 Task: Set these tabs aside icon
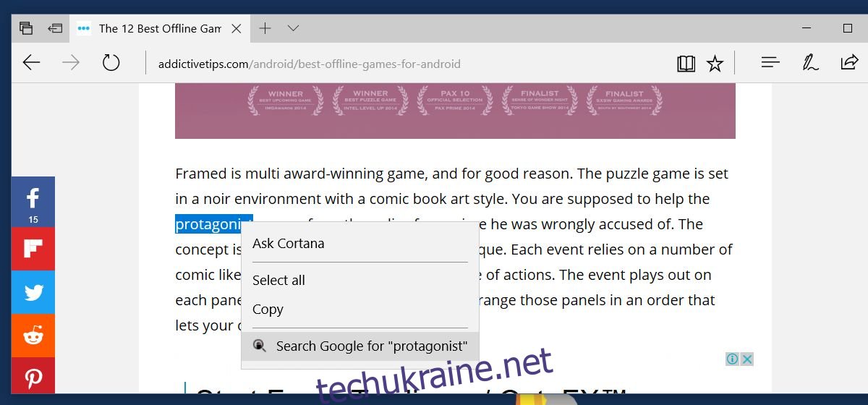coord(55,28)
